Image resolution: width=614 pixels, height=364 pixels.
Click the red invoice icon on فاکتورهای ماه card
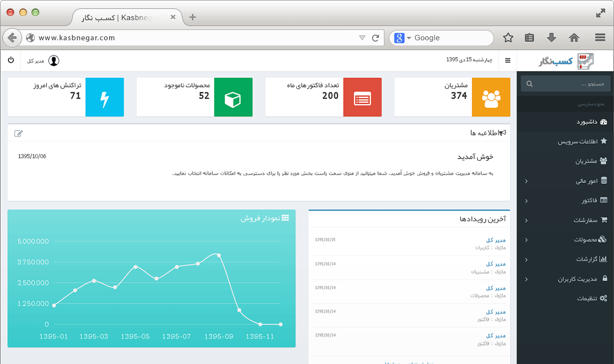[x=363, y=97]
